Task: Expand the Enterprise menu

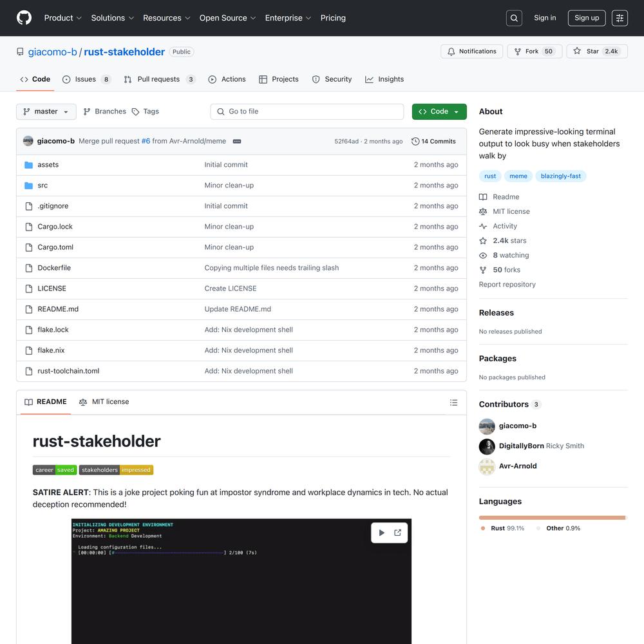Action: (288, 18)
